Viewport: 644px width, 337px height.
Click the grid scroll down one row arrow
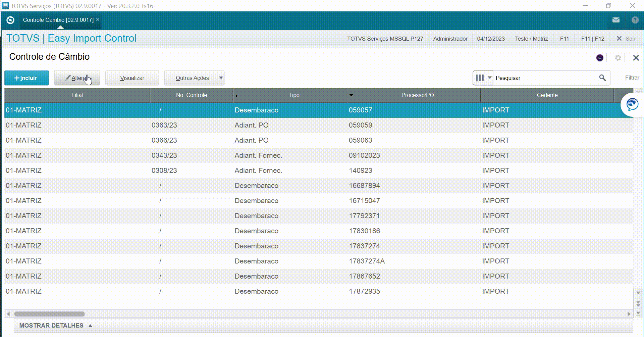(638, 293)
